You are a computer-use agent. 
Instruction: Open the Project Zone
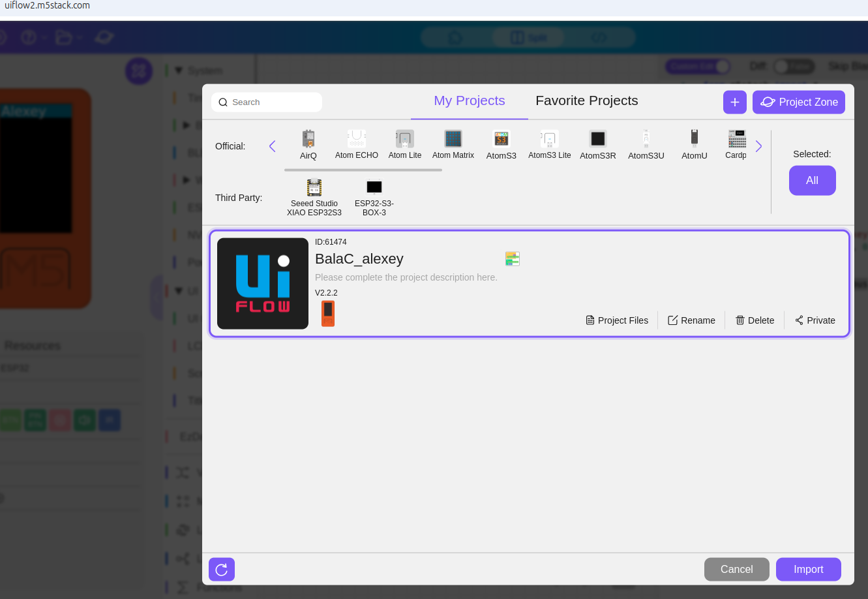coord(799,102)
